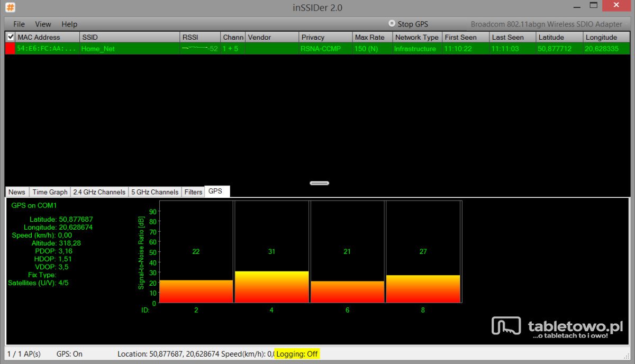Click the red color swatch of Home_Net row
This screenshot has width=635, height=364.
[10, 48]
